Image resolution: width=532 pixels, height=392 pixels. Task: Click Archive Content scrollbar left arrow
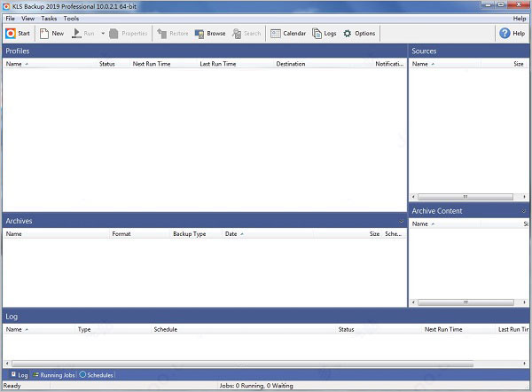[413, 302]
